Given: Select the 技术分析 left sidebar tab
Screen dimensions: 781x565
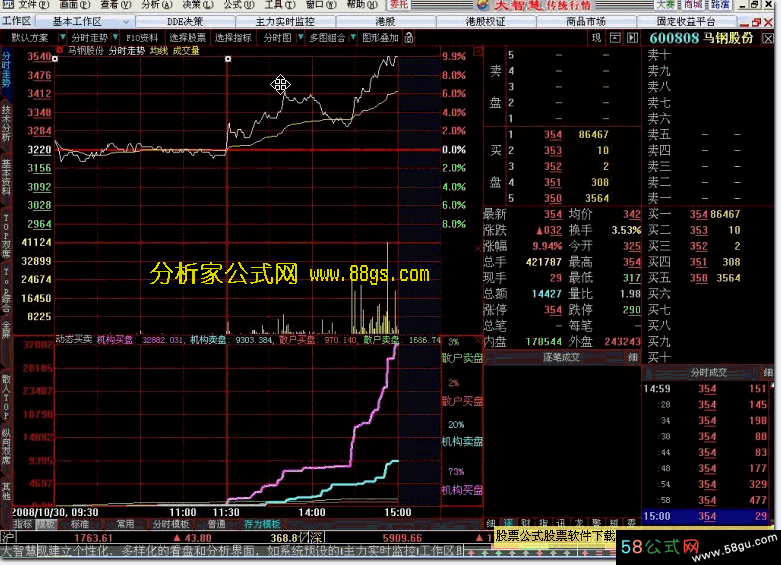Looking at the screenshot, I should 6,123.
